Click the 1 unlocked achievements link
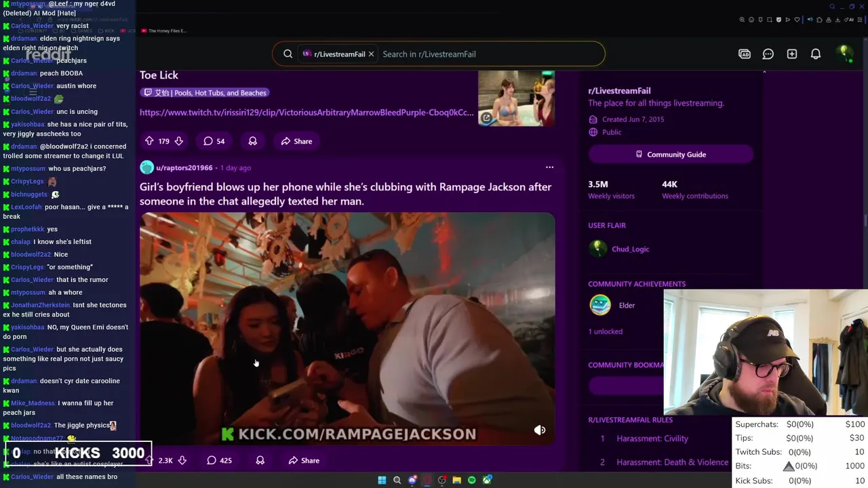Image resolution: width=868 pixels, height=488 pixels. [605, 331]
